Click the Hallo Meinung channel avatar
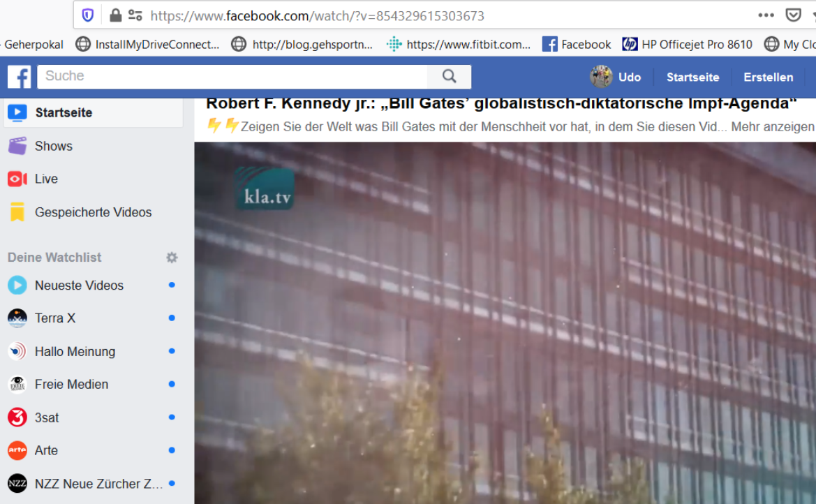 (17, 351)
